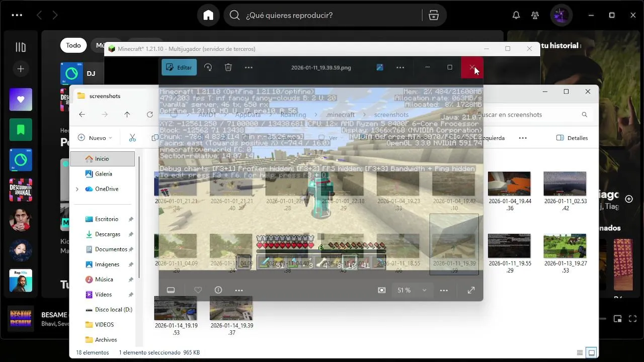Open the three-dot menu beside the trash icon
This screenshot has height=362, width=644.
pos(249,67)
